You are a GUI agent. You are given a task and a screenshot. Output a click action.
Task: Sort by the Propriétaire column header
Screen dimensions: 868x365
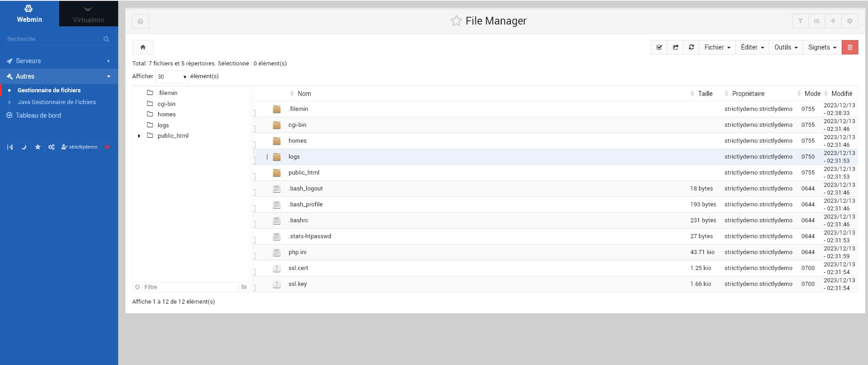[748, 94]
